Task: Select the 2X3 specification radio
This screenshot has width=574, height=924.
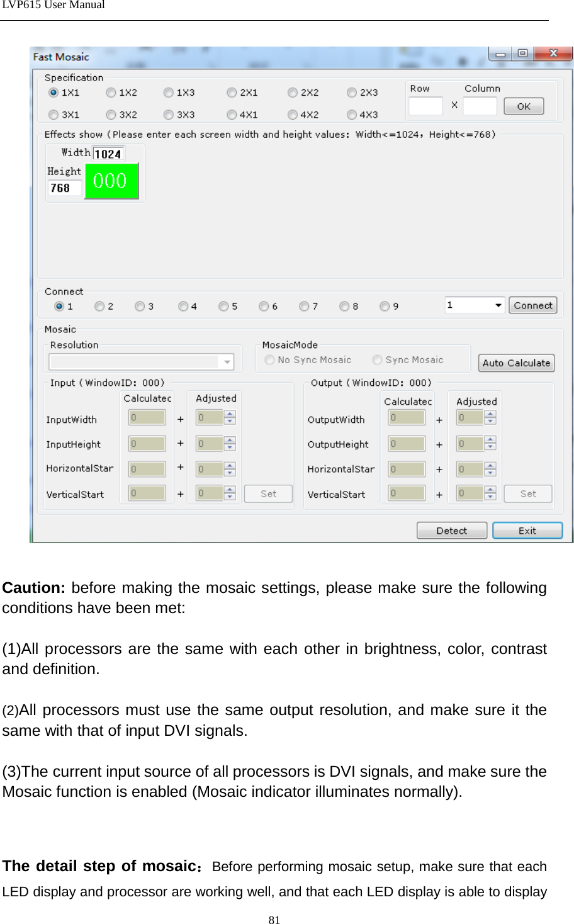Action: coord(352,93)
